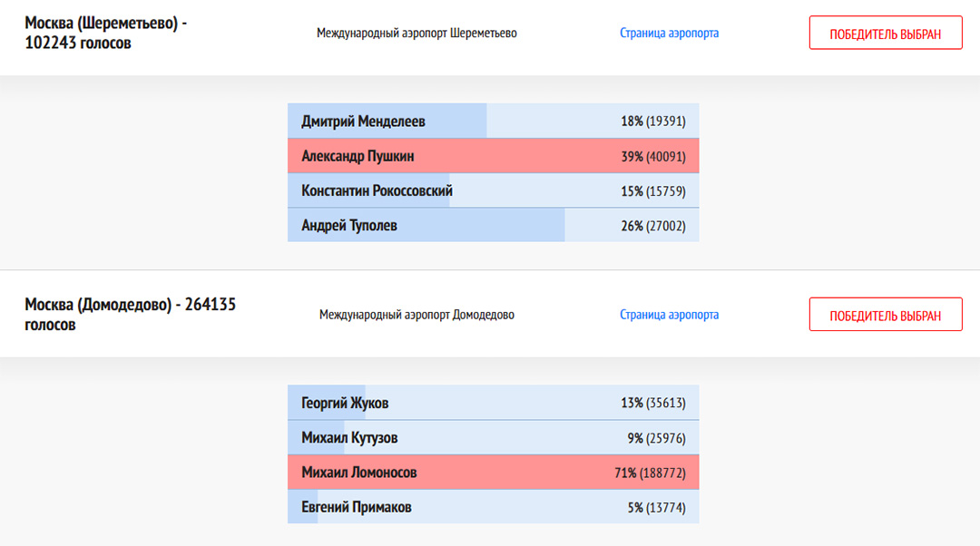
Task: Open Sheremetyevo 'Страница аэропорта' link
Action: point(669,34)
